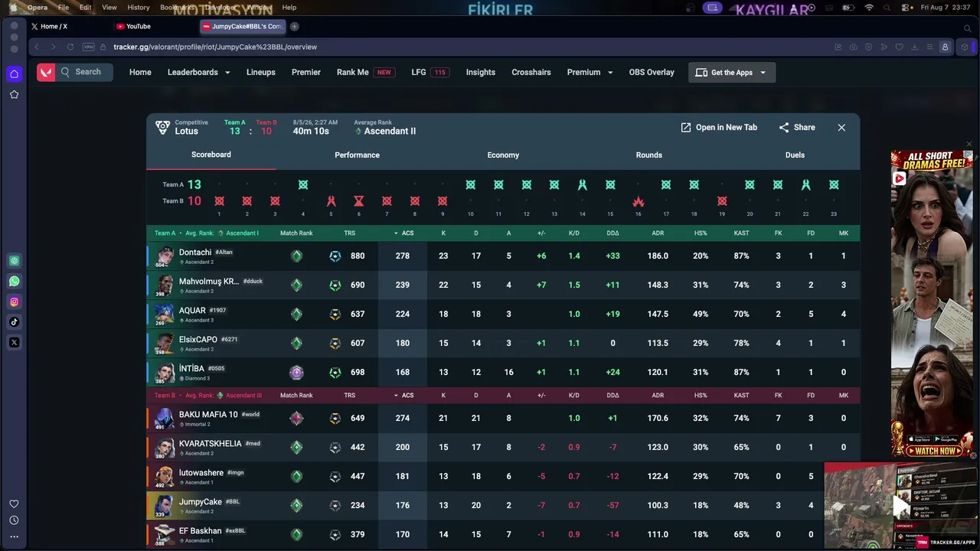
Task: Click BAKU MAFIA 10's Immortal rank icon
Action: coord(296,419)
